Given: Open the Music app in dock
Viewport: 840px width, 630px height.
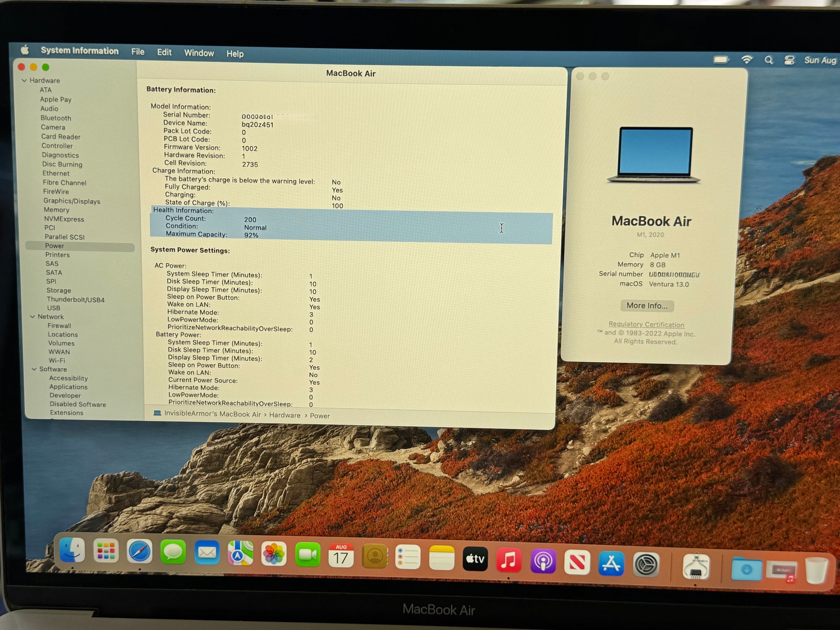Looking at the screenshot, I should point(509,560).
